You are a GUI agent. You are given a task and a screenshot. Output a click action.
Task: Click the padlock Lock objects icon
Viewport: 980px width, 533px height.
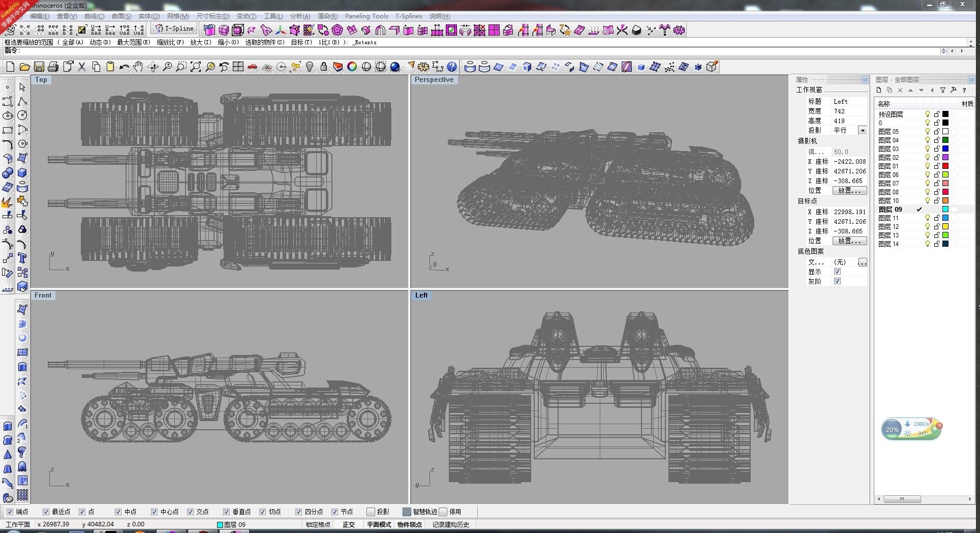[x=323, y=67]
